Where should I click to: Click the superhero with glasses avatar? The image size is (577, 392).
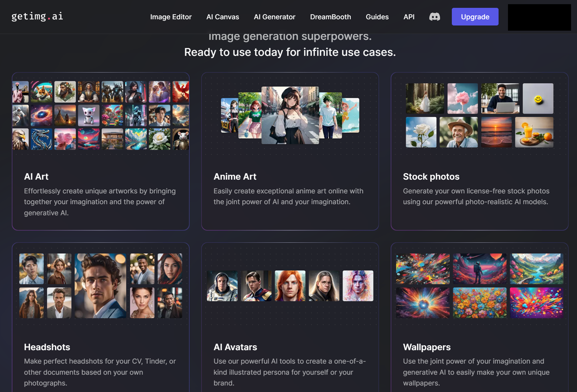click(x=256, y=286)
